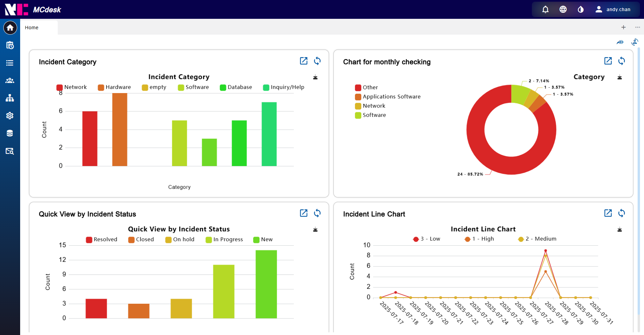
Task: Toggle 2 - Medium line series
Action: [537, 239]
